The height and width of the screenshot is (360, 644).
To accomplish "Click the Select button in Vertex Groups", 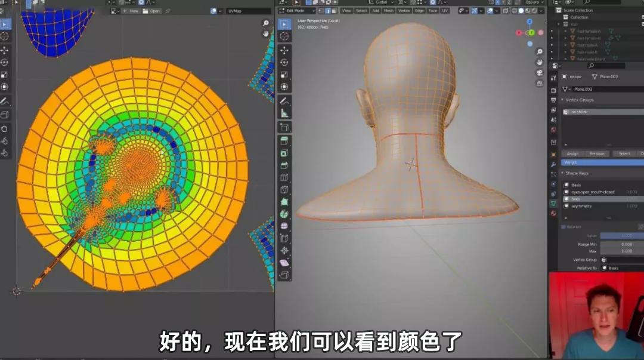I will (x=626, y=153).
